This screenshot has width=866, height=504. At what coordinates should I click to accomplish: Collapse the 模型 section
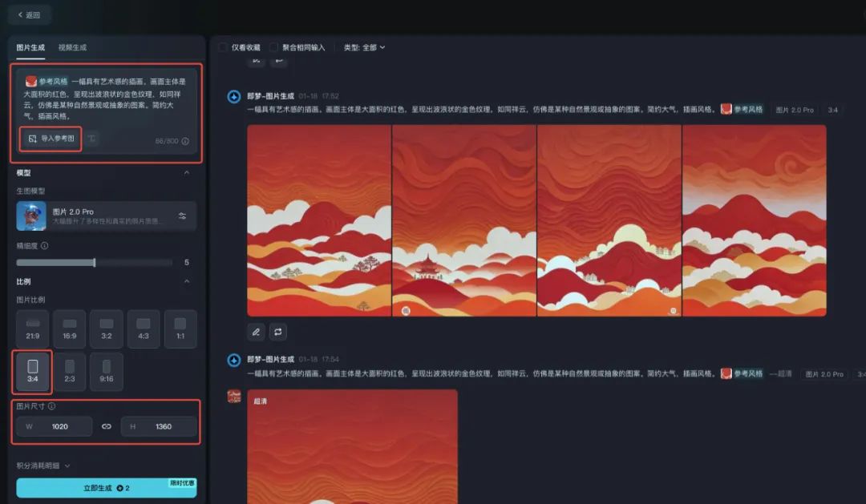pos(187,172)
